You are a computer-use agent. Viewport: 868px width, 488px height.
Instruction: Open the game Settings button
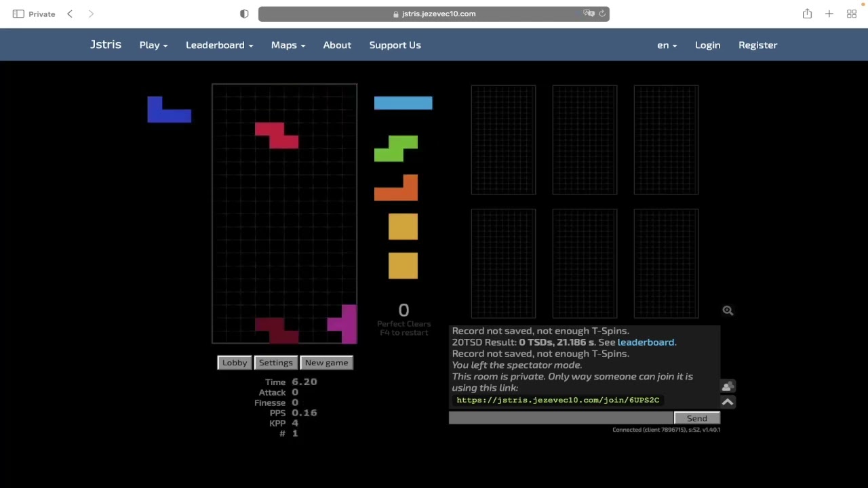point(275,363)
